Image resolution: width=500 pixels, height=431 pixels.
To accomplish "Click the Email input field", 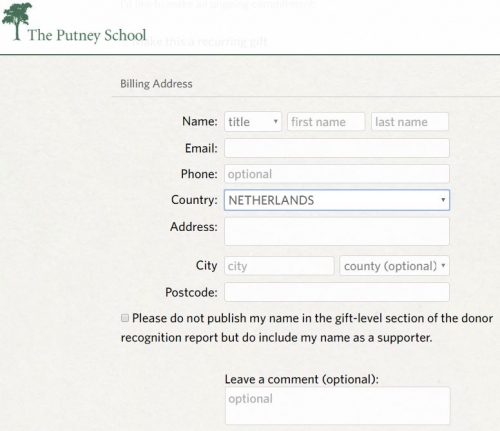I will tap(337, 148).
